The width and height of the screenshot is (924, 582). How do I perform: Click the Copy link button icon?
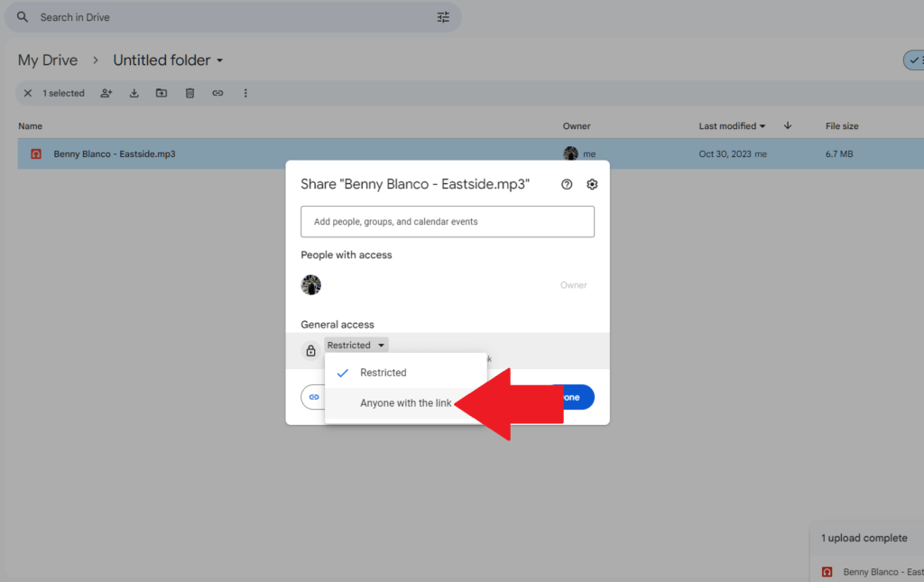point(314,397)
